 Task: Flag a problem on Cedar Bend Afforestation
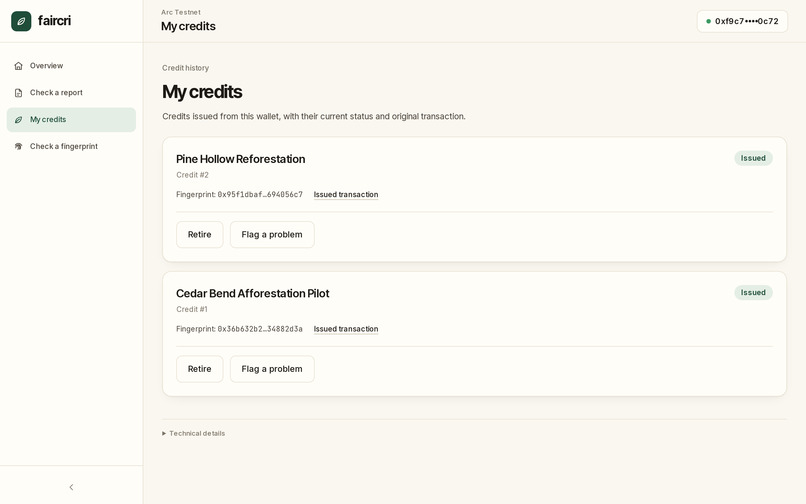[x=272, y=369]
